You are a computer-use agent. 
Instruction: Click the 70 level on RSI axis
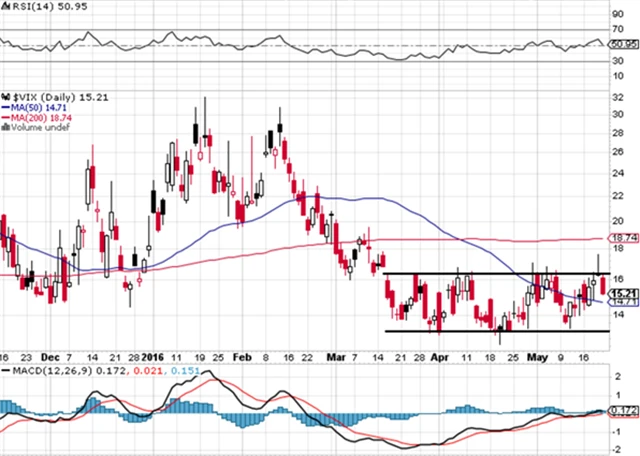618,29
